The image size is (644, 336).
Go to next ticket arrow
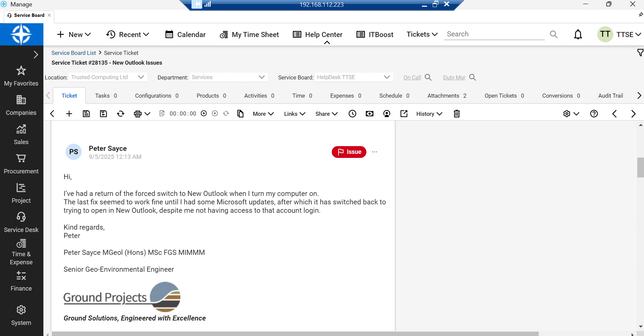[x=633, y=114]
